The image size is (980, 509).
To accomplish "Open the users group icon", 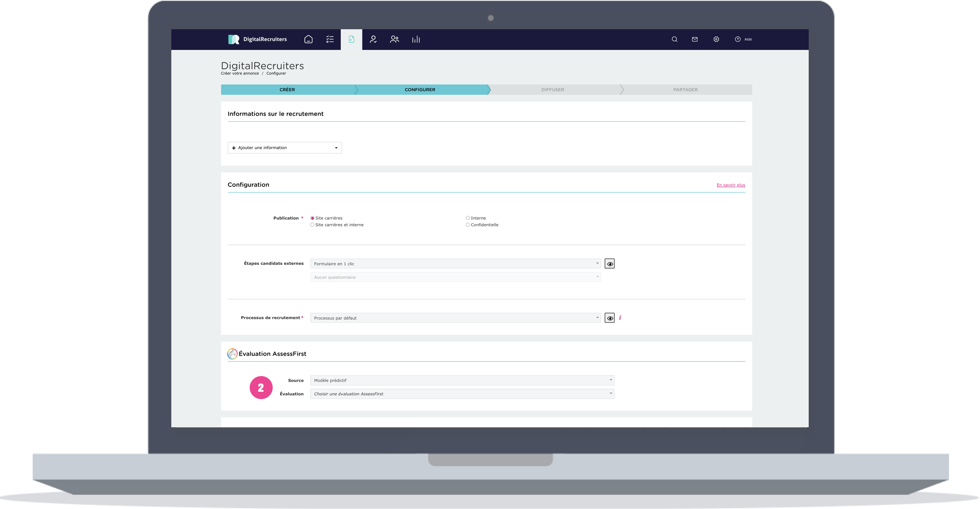I will pos(394,39).
